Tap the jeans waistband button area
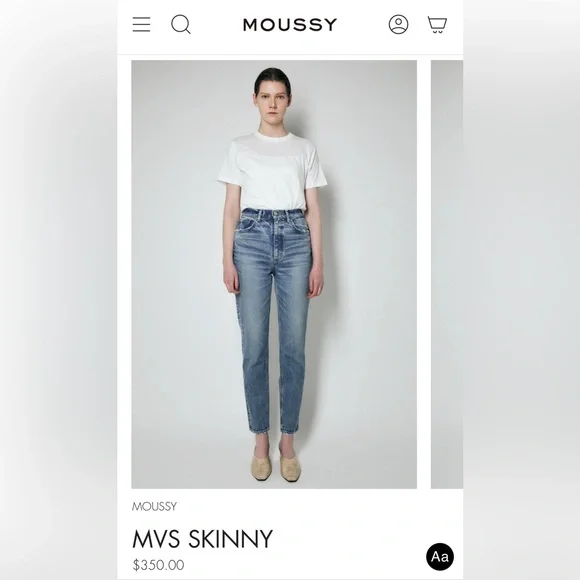This screenshot has width=580, height=580. click(x=276, y=213)
